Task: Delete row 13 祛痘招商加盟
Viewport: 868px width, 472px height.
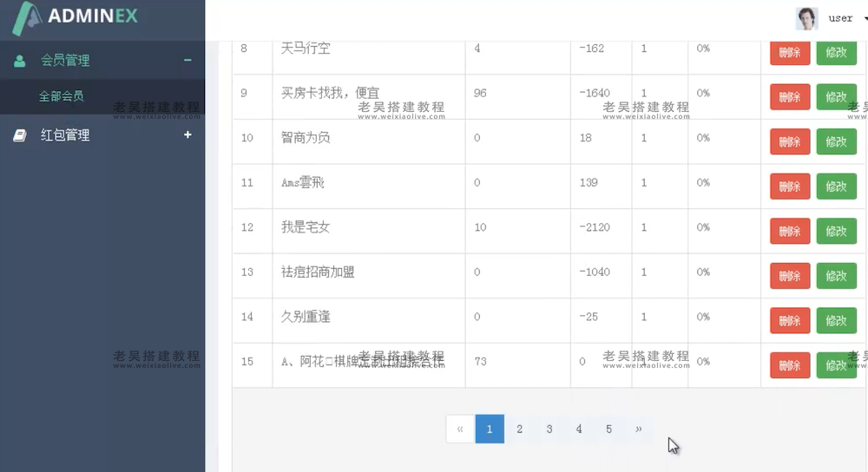Action: pyautogui.click(x=790, y=276)
